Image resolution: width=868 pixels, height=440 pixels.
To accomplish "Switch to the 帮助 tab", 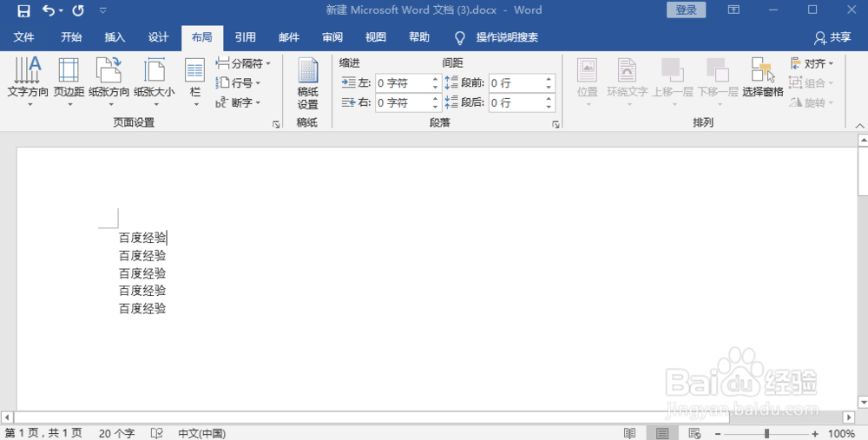I will pyautogui.click(x=419, y=37).
